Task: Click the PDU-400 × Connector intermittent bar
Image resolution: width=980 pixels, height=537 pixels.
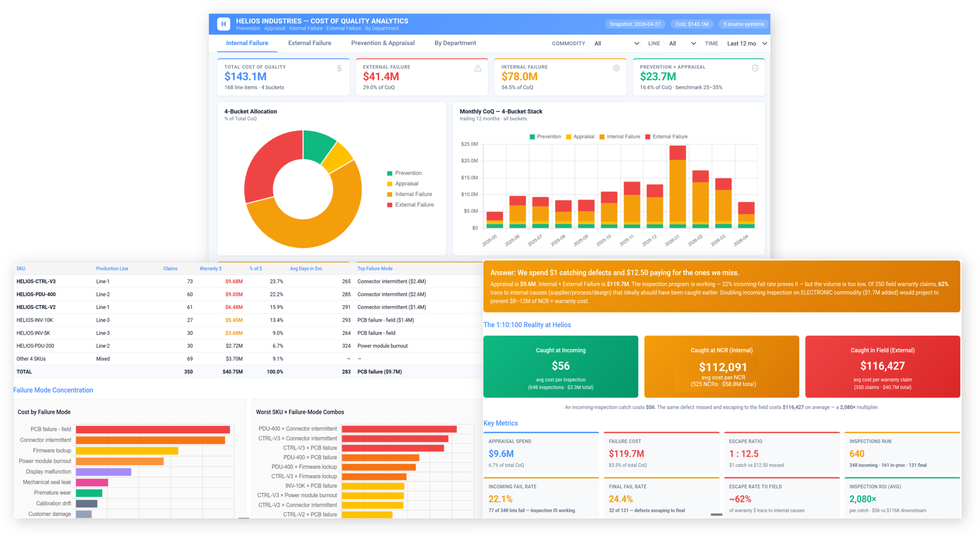Action: pyautogui.click(x=399, y=429)
